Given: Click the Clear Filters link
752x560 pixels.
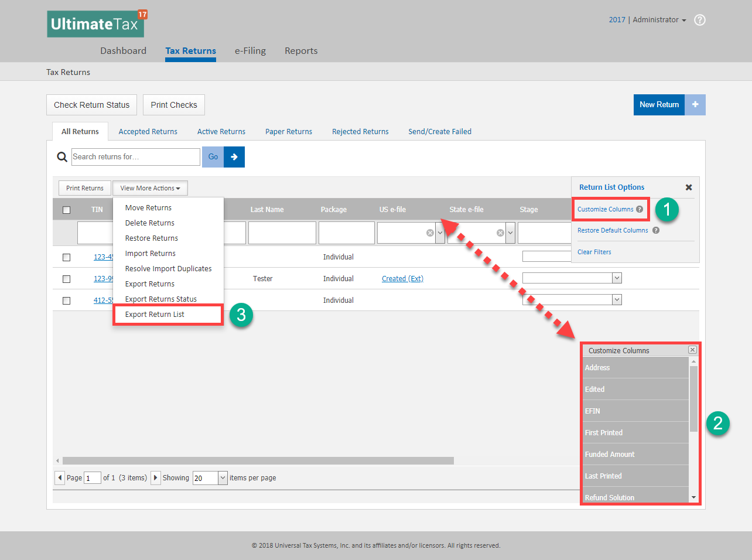Looking at the screenshot, I should pos(594,252).
